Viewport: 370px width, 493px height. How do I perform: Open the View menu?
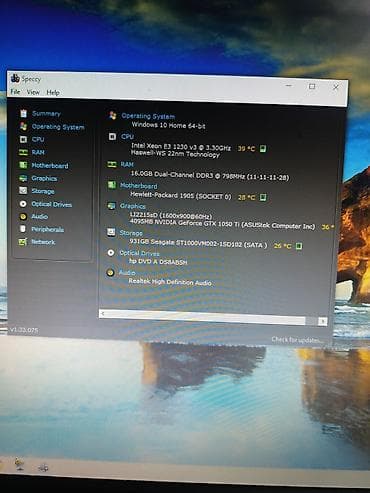(x=33, y=92)
